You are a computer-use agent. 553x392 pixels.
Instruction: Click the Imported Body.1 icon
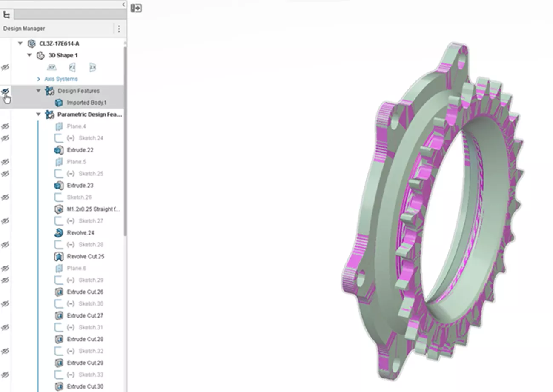[58, 102]
